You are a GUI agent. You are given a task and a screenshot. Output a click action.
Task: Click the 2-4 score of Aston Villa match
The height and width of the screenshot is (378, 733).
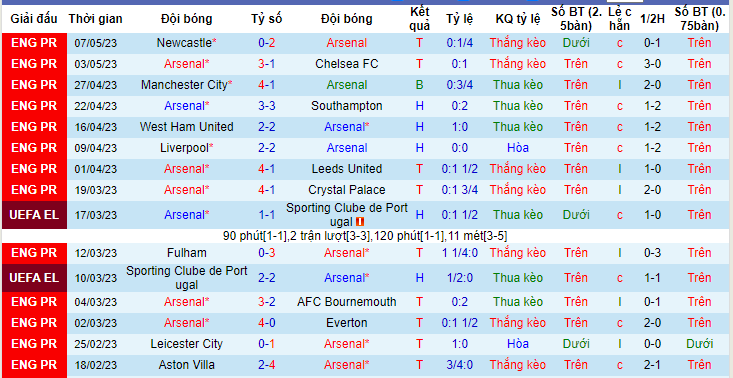266,365
